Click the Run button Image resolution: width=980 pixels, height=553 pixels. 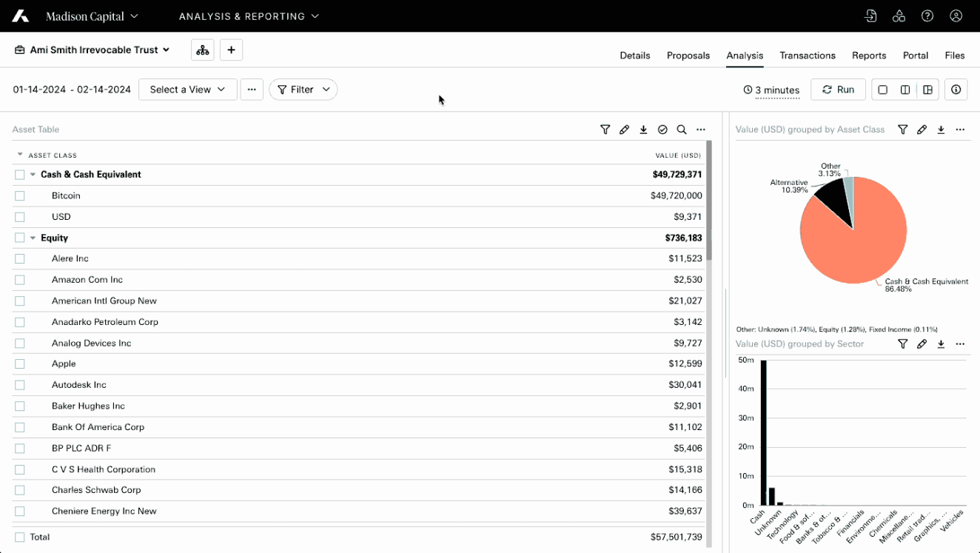[838, 90]
